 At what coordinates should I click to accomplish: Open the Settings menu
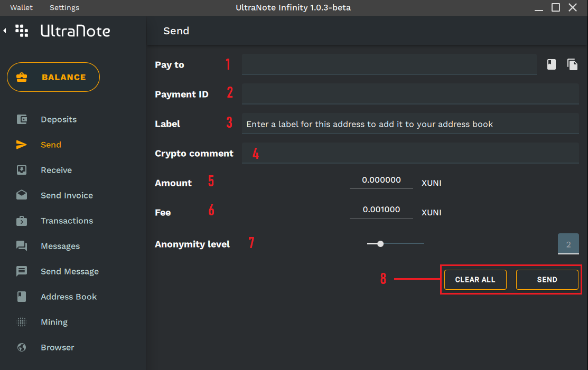[x=64, y=7]
